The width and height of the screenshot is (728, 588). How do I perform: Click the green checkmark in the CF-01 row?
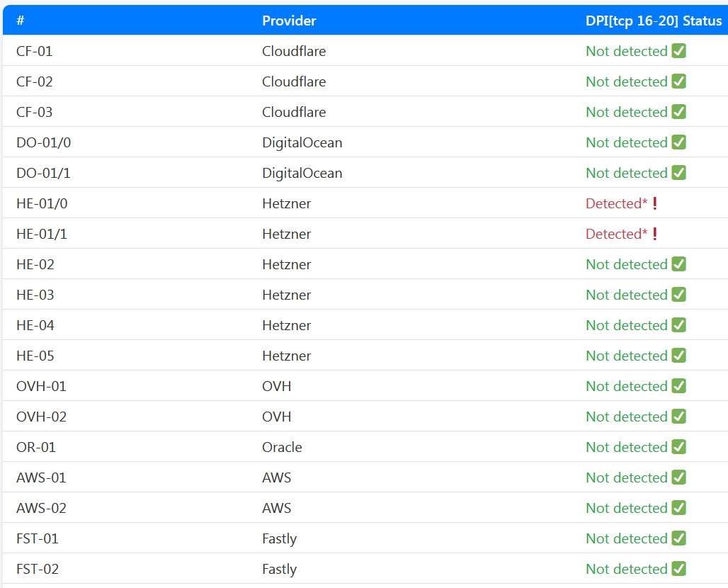tap(679, 50)
